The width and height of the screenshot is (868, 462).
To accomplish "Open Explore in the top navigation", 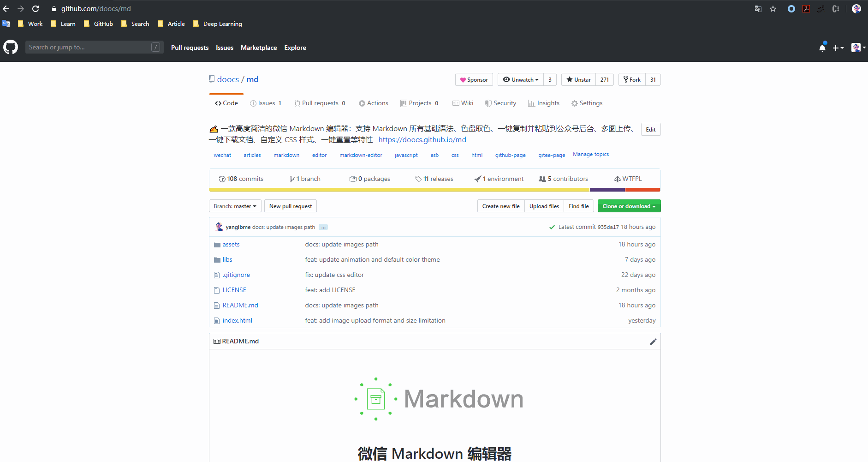I will click(295, 48).
